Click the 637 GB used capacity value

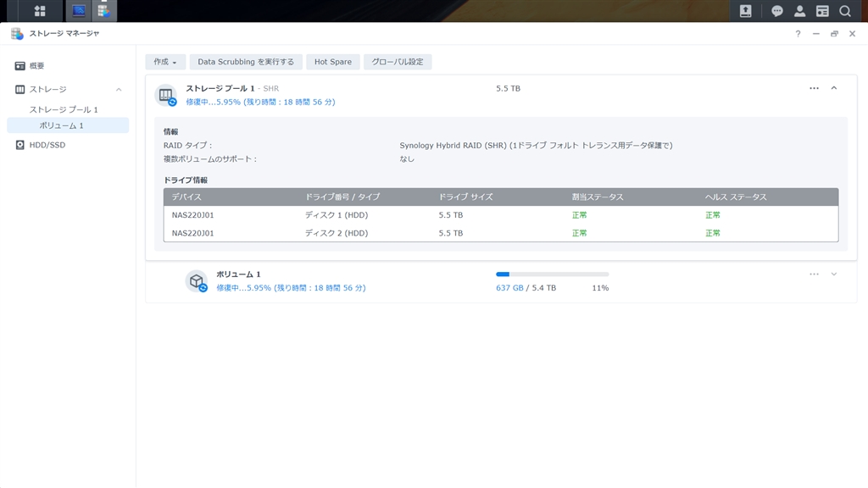click(x=509, y=288)
